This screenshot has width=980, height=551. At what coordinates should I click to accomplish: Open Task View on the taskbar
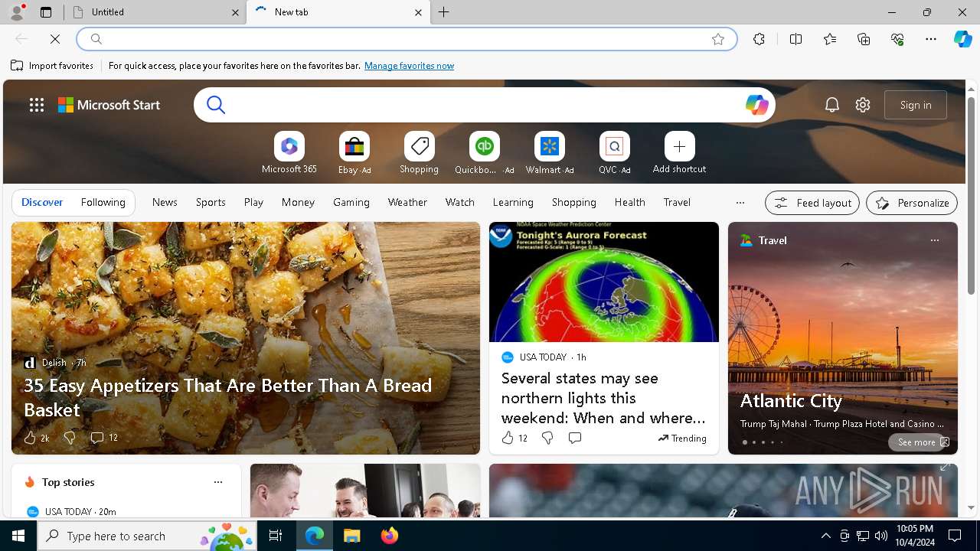coord(276,536)
